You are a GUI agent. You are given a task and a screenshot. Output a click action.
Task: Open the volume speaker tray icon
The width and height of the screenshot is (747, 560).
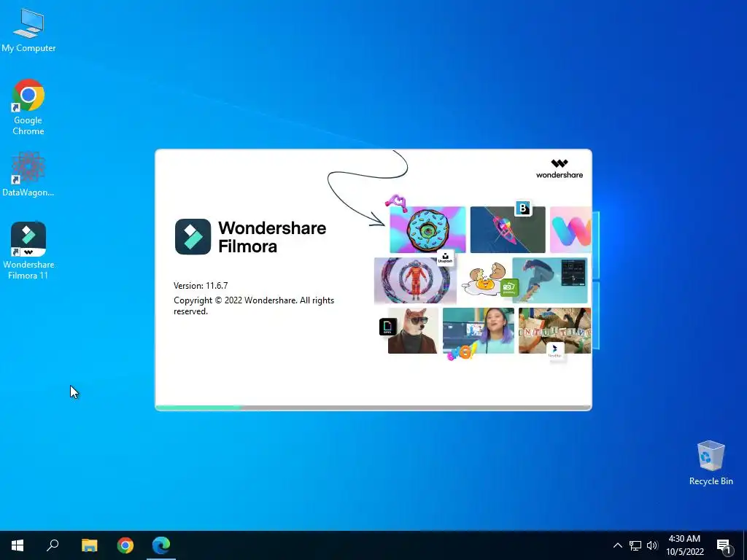652,545
